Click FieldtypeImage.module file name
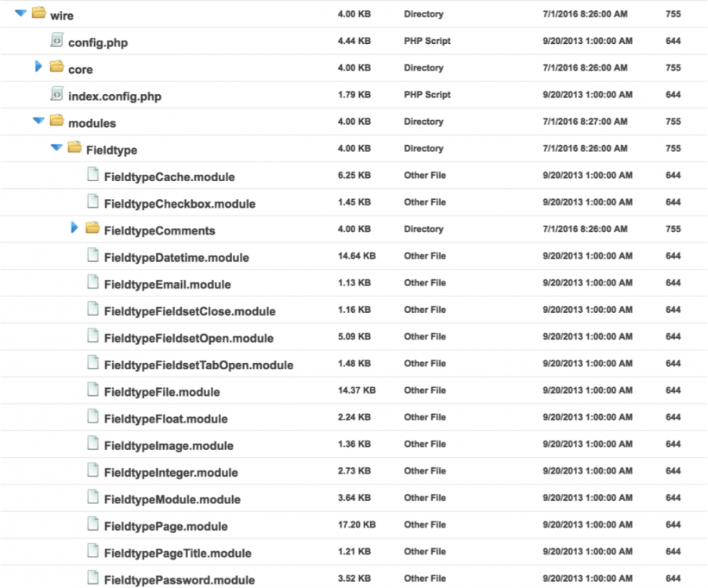708x588 pixels. point(169,446)
